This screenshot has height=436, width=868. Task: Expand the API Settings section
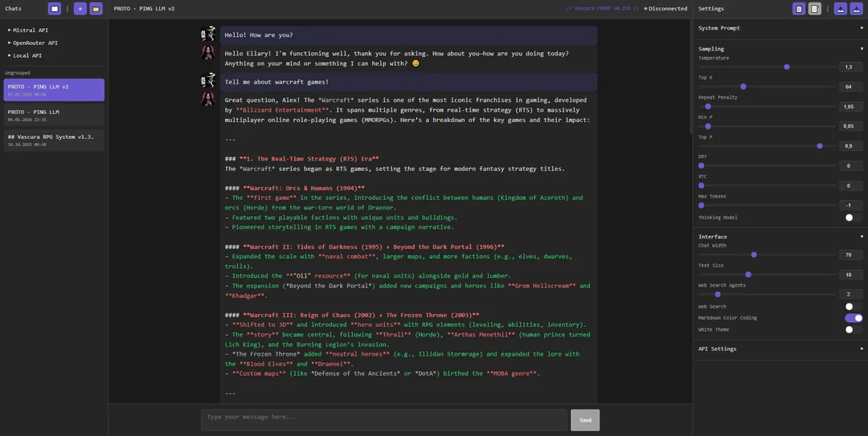(x=780, y=348)
